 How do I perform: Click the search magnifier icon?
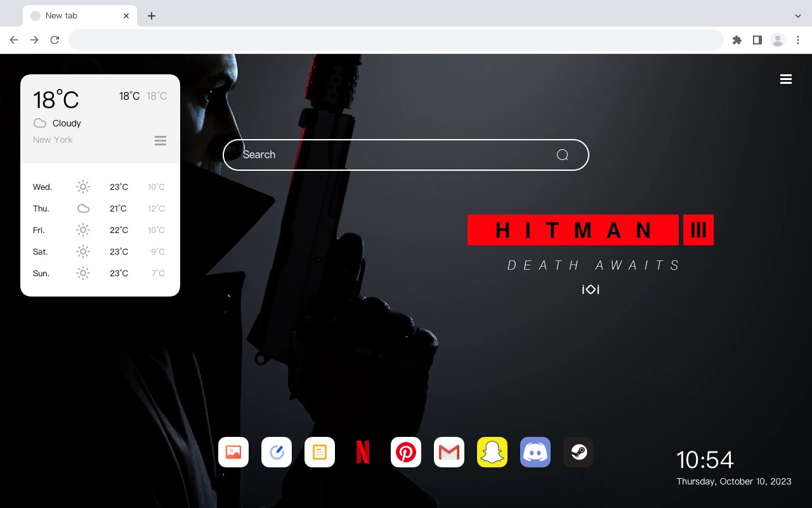coord(562,155)
